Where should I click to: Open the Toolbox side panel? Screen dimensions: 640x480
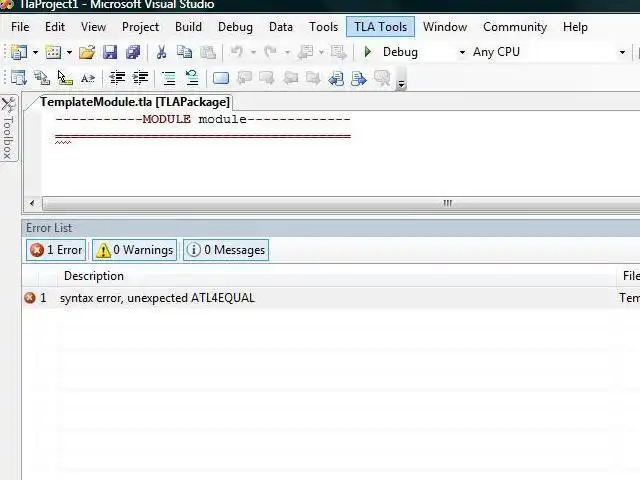[x=9, y=128]
